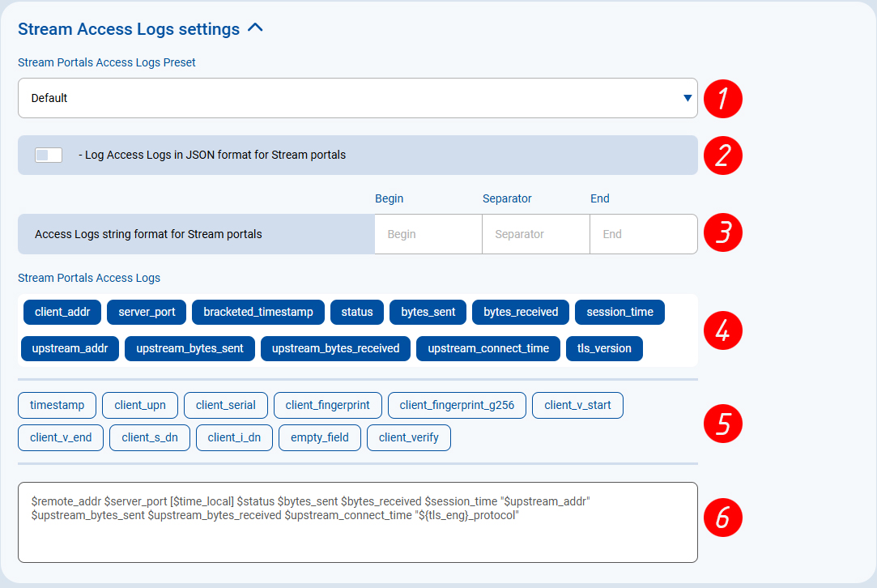Click the upstream_connect_time selected tag
This screenshot has height=588, width=877.
[487, 348]
